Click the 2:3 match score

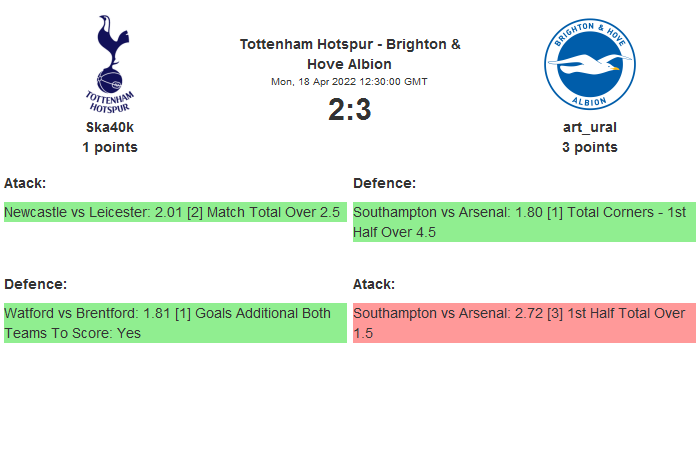point(350,109)
